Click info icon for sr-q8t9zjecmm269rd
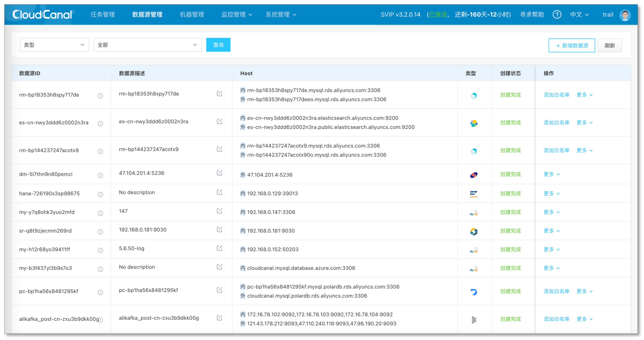Image resolution: width=644 pixels, height=340 pixels. (100, 232)
